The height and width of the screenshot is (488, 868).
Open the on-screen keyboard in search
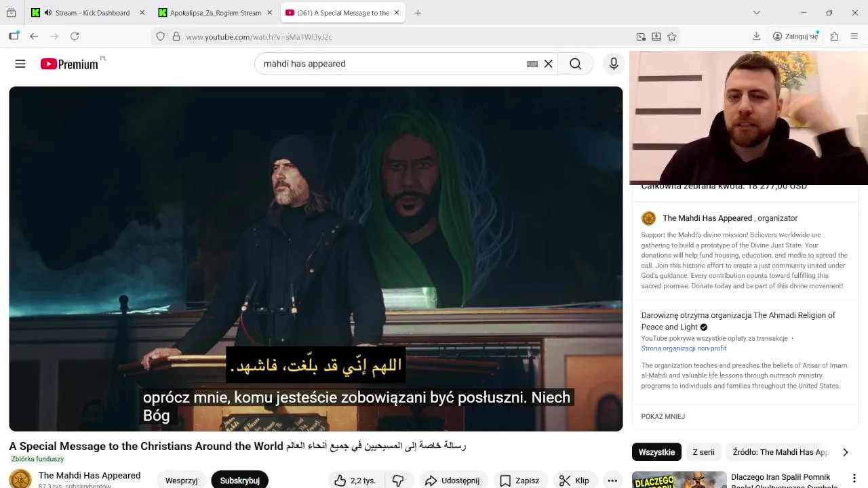[x=532, y=64]
